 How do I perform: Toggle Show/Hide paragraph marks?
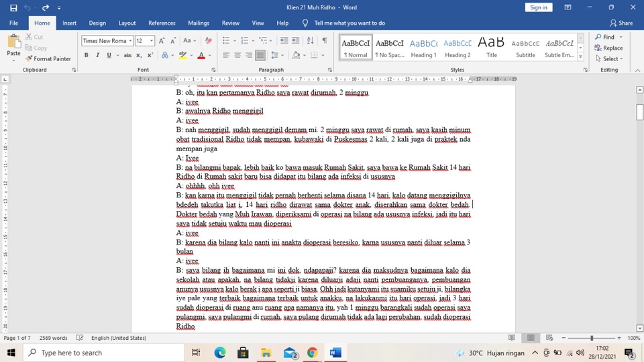point(325,40)
